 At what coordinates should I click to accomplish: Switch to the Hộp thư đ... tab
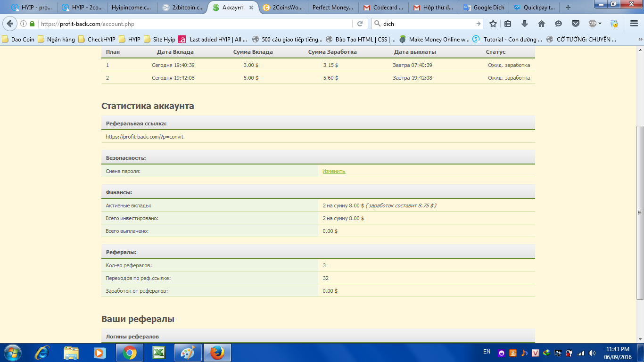[x=434, y=8]
